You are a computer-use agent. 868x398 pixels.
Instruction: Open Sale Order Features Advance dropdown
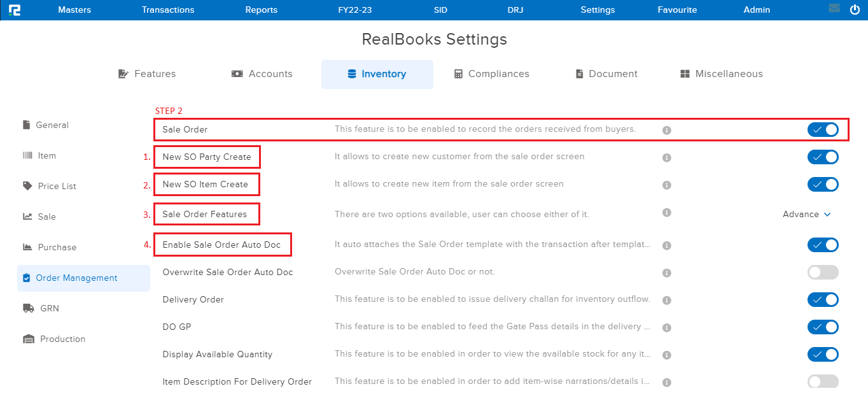tap(806, 215)
